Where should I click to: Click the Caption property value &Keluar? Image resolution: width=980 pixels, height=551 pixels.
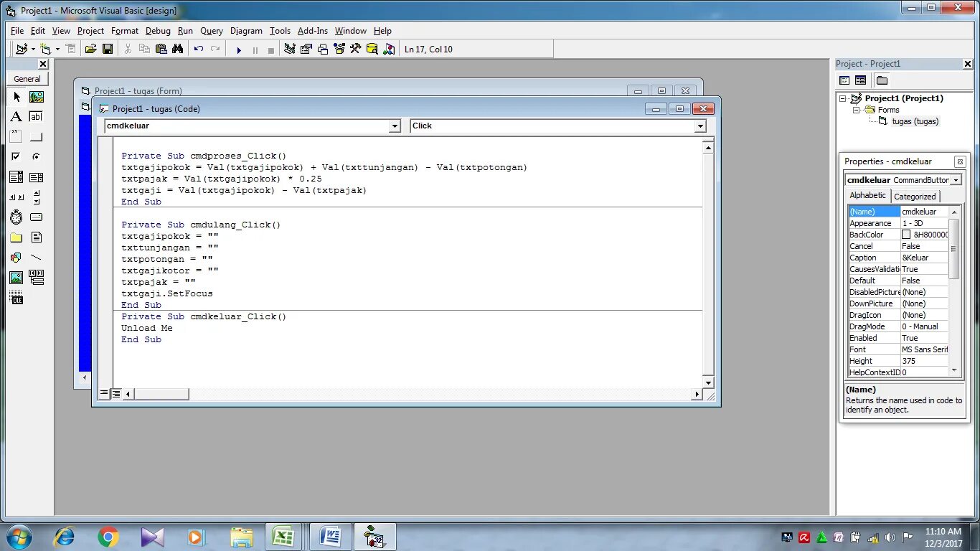pos(924,258)
